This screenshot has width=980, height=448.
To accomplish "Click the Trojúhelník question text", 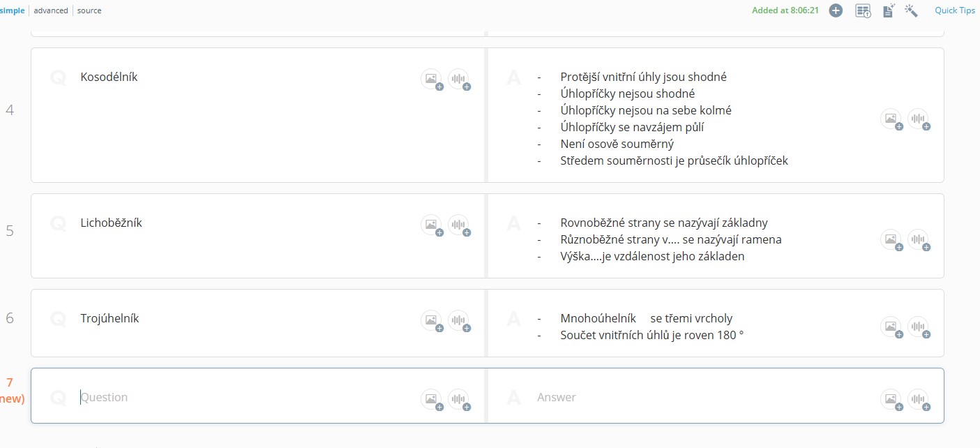I will pos(110,318).
